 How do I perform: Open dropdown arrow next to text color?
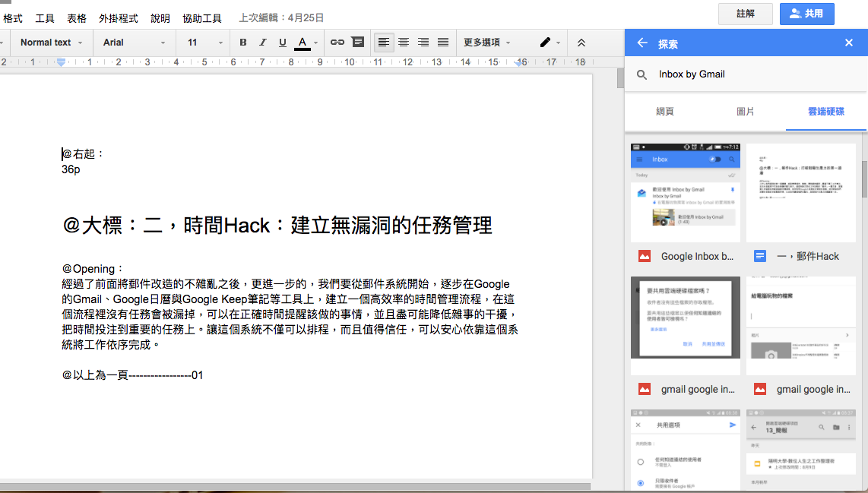point(316,43)
